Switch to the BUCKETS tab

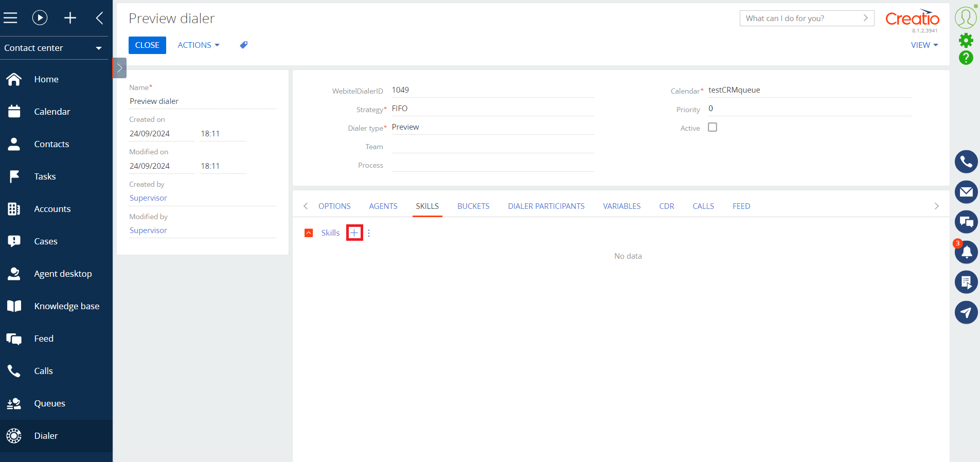click(473, 206)
